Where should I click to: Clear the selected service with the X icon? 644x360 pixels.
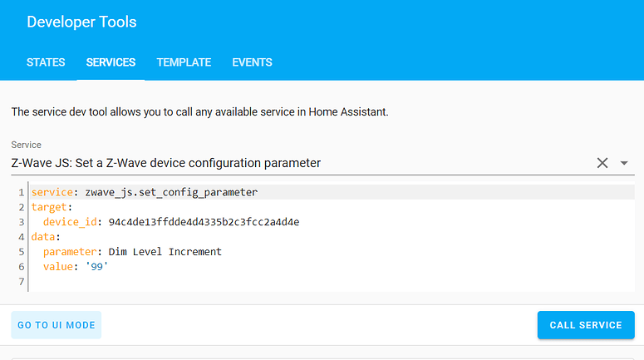coord(602,163)
